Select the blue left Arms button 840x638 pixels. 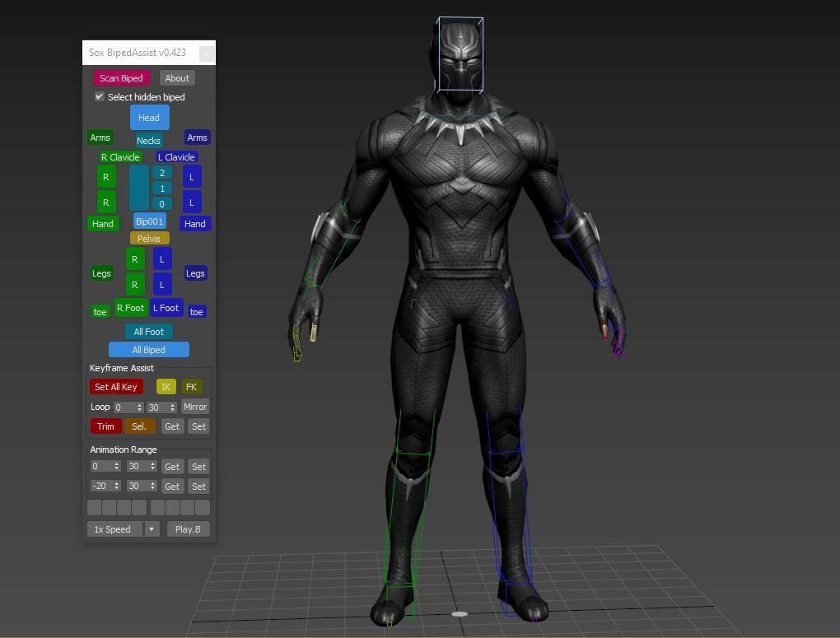(197, 137)
